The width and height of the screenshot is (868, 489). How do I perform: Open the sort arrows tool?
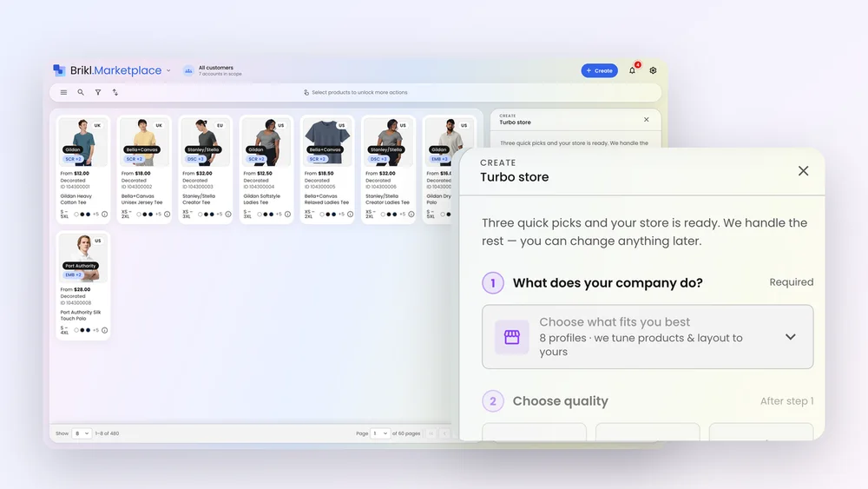point(115,92)
